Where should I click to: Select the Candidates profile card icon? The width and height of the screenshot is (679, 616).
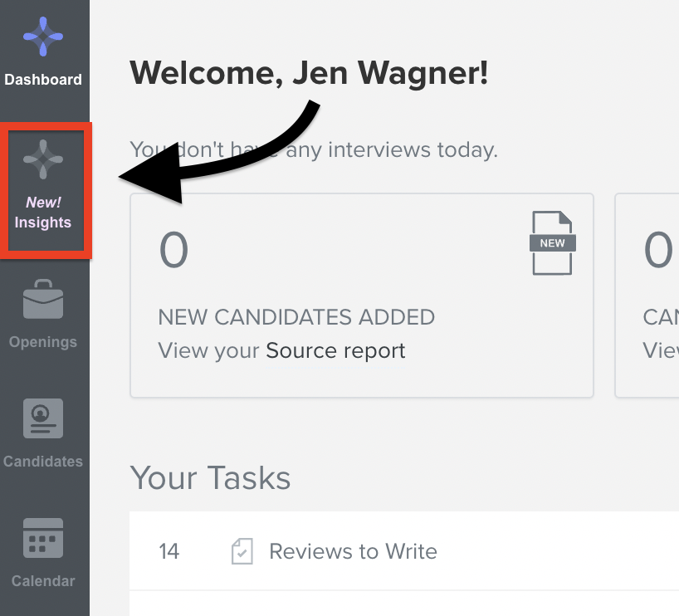[43, 418]
